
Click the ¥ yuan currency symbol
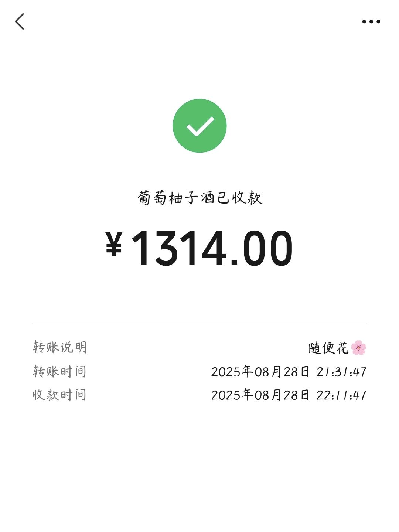114,244
